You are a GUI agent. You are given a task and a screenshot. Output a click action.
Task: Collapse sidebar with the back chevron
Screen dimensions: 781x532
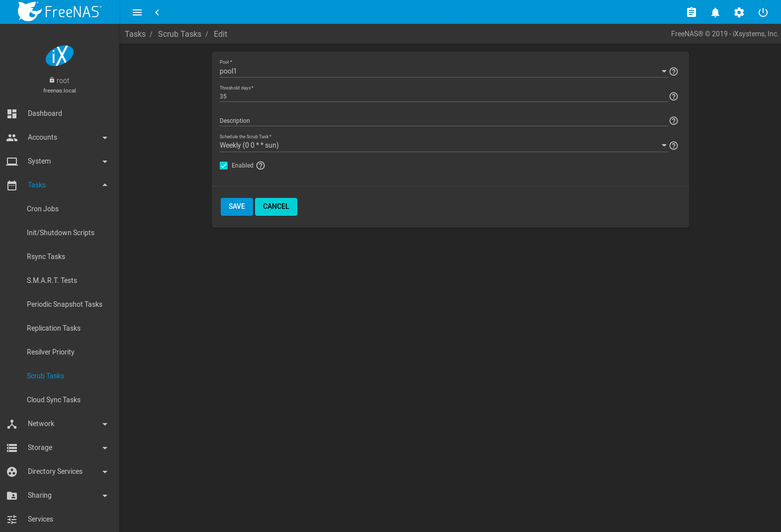(157, 12)
